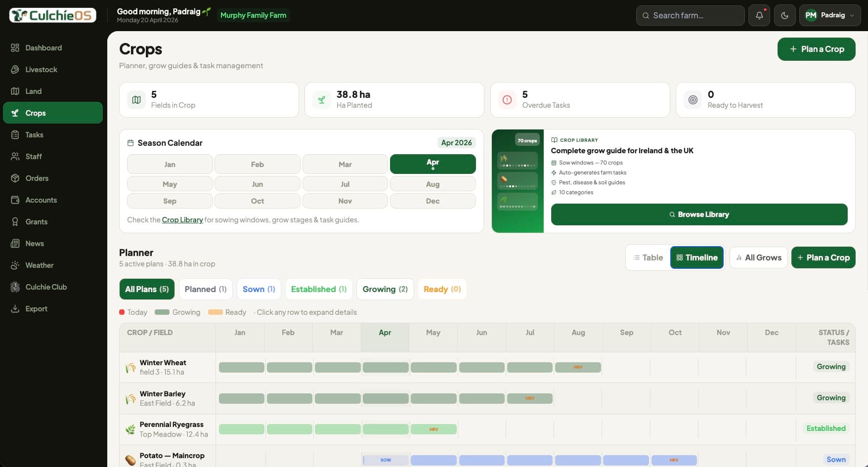The height and width of the screenshot is (467, 868).
Task: Expand the Perennial Ryegrass row
Action: click(x=171, y=429)
